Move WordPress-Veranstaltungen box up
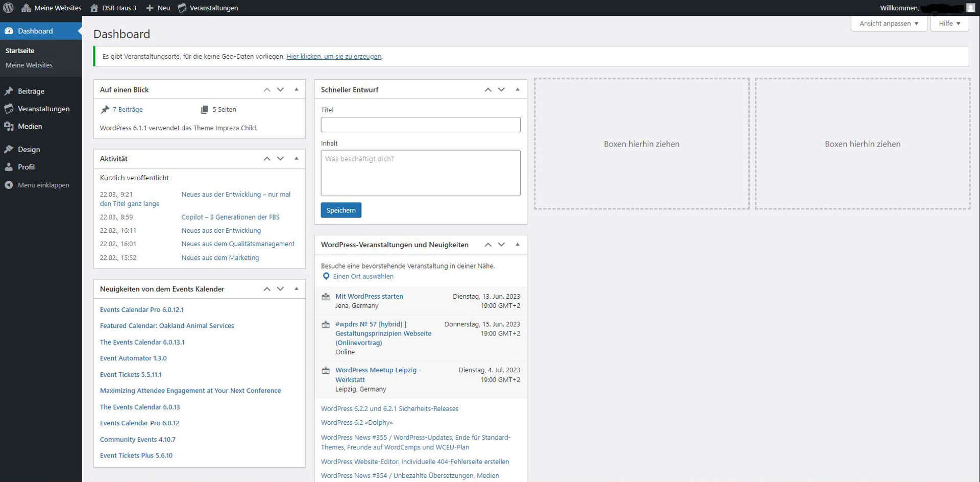Viewport: 980px width, 482px height. pyautogui.click(x=488, y=245)
